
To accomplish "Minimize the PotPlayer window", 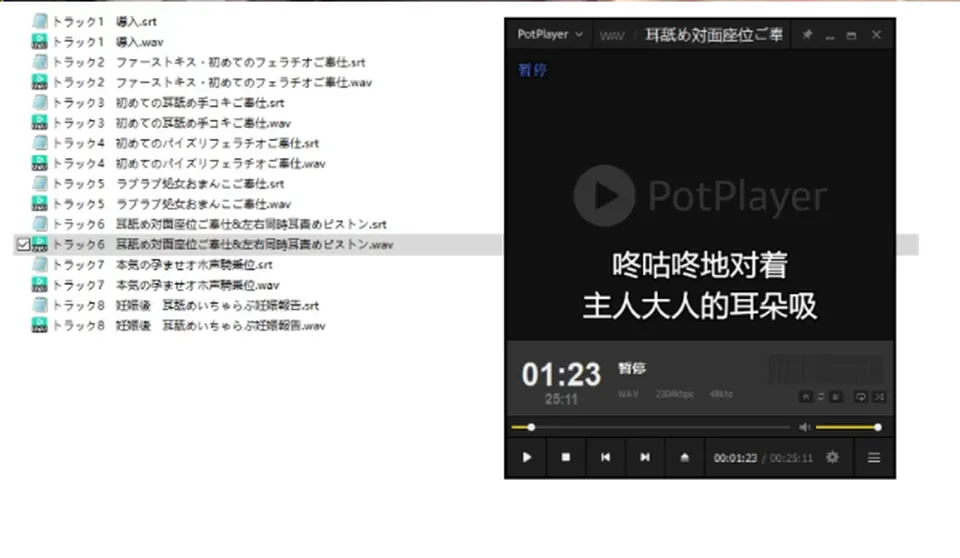I will click(830, 36).
